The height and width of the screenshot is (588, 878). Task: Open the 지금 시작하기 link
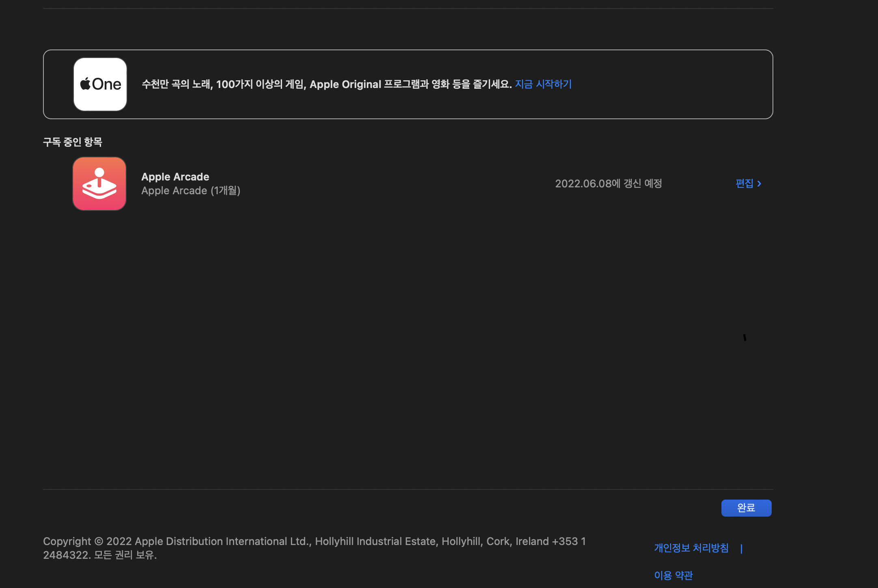tap(543, 84)
